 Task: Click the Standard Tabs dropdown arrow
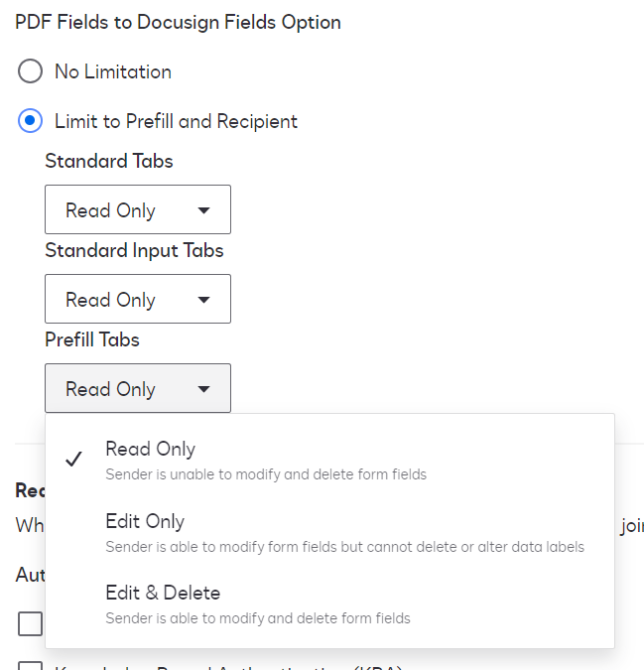203,210
